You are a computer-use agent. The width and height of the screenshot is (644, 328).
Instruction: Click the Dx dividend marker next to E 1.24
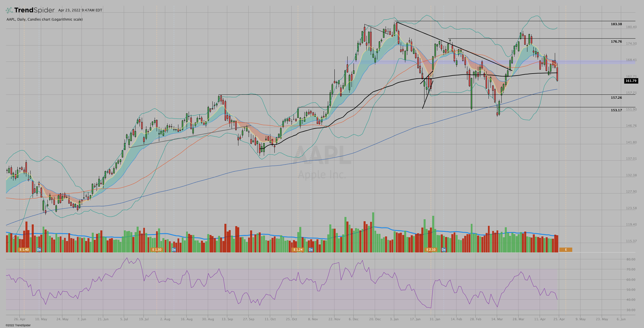tap(311, 250)
